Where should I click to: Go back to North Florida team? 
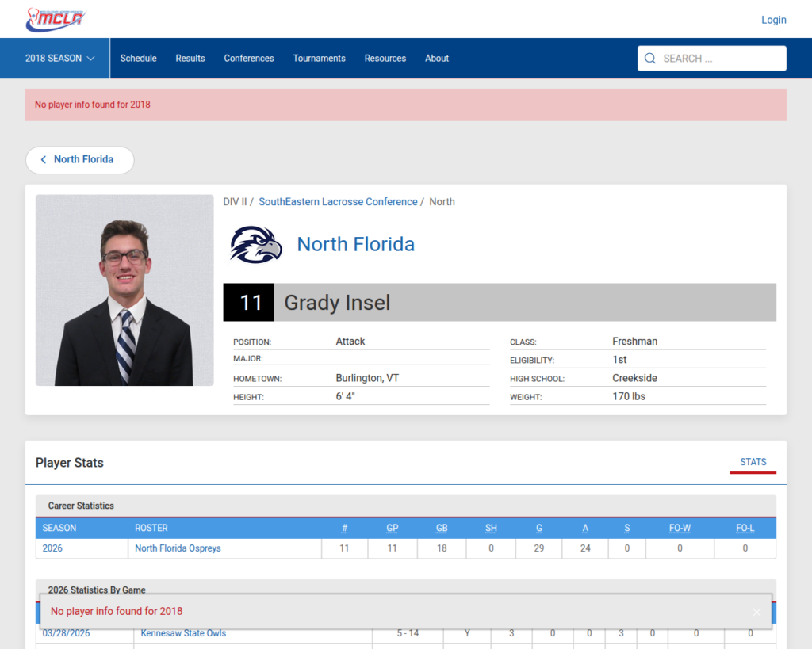coord(79,159)
